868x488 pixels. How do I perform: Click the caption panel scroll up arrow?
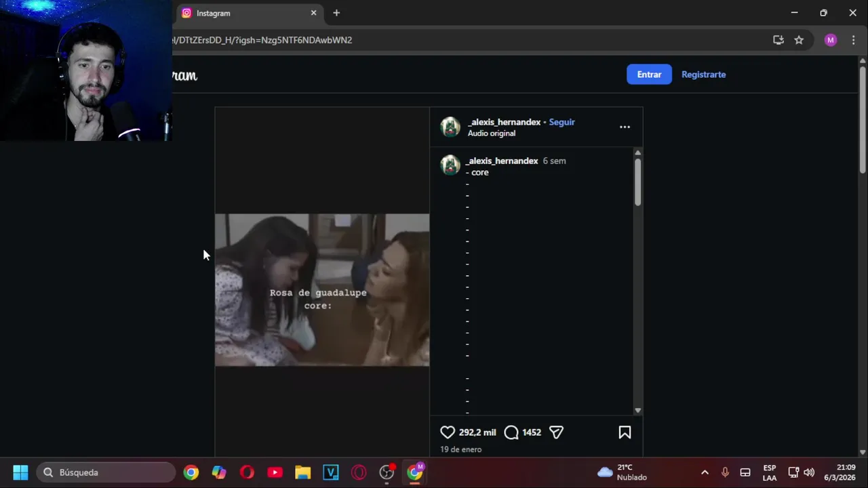click(637, 153)
